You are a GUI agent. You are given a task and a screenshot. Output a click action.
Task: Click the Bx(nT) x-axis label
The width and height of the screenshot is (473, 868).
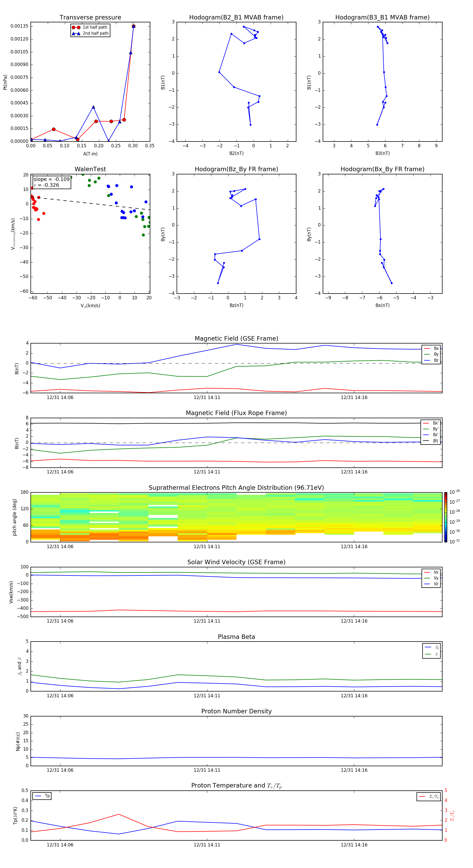[x=382, y=305]
